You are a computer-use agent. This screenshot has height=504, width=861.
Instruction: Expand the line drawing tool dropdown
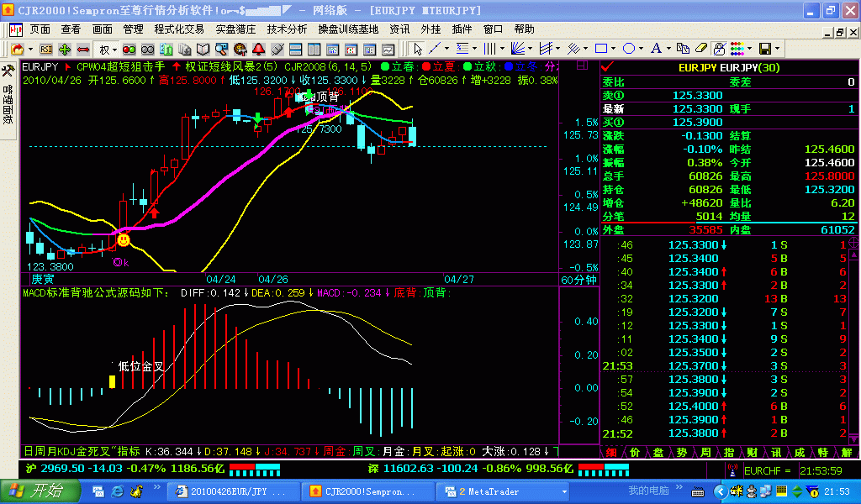[446, 49]
